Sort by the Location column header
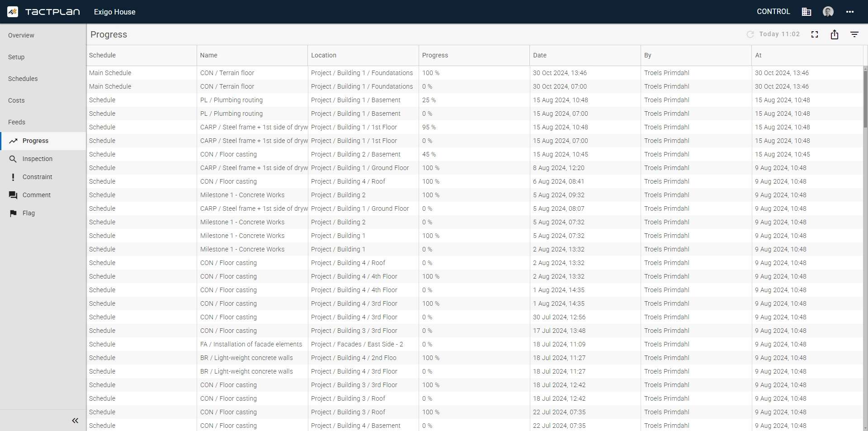The height and width of the screenshot is (431, 868). tap(363, 55)
